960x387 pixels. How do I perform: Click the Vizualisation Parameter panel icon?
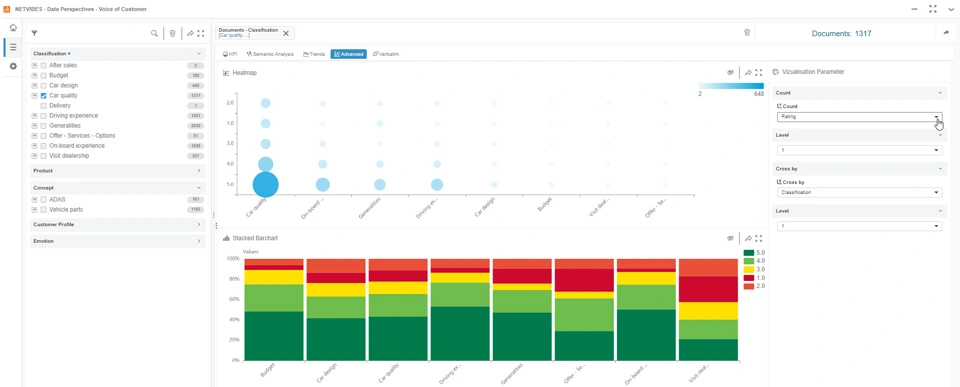point(776,72)
